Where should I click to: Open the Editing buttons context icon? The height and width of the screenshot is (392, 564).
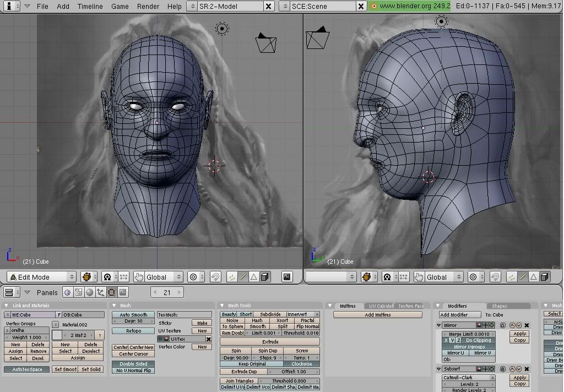click(112, 292)
